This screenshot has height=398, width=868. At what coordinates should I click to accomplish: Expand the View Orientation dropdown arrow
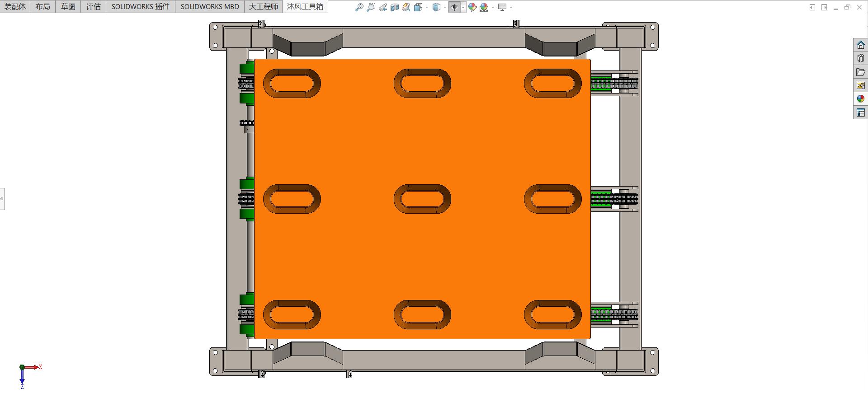pyautogui.click(x=427, y=8)
